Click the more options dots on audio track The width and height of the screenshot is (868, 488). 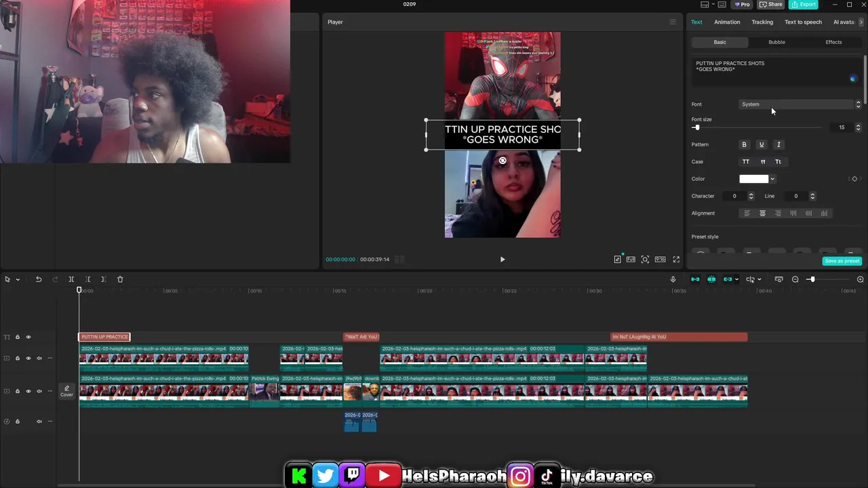pos(50,421)
